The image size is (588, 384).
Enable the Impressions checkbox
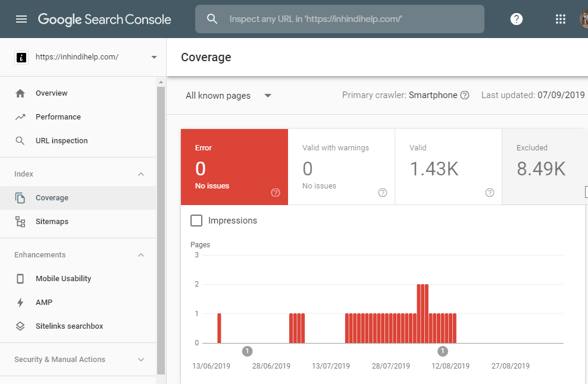click(196, 221)
